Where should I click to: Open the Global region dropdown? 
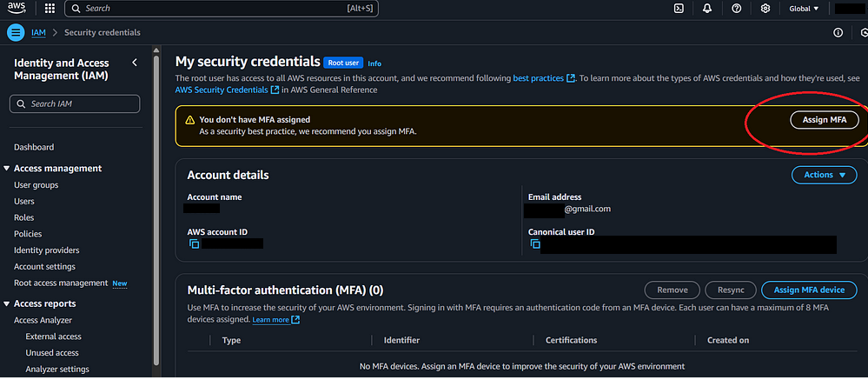(x=804, y=9)
